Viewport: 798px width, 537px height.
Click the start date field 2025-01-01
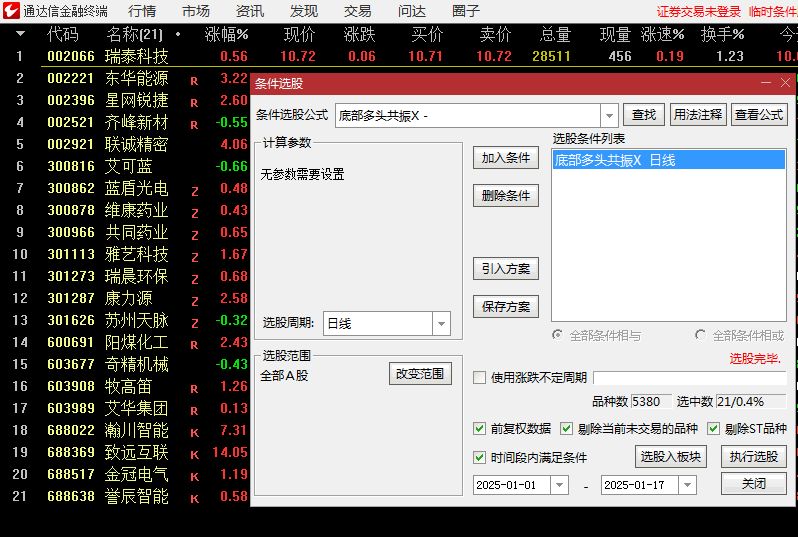tap(512, 485)
